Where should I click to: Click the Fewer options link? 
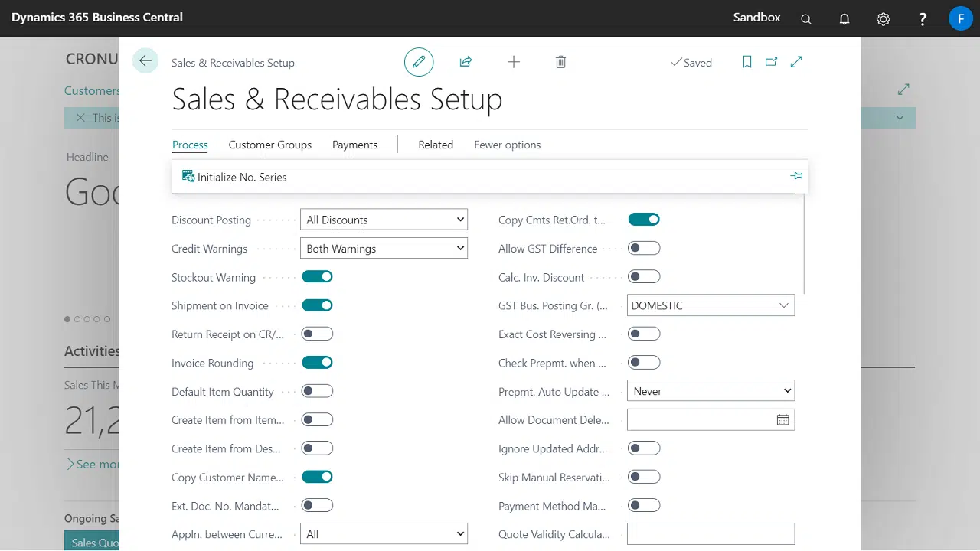(507, 145)
